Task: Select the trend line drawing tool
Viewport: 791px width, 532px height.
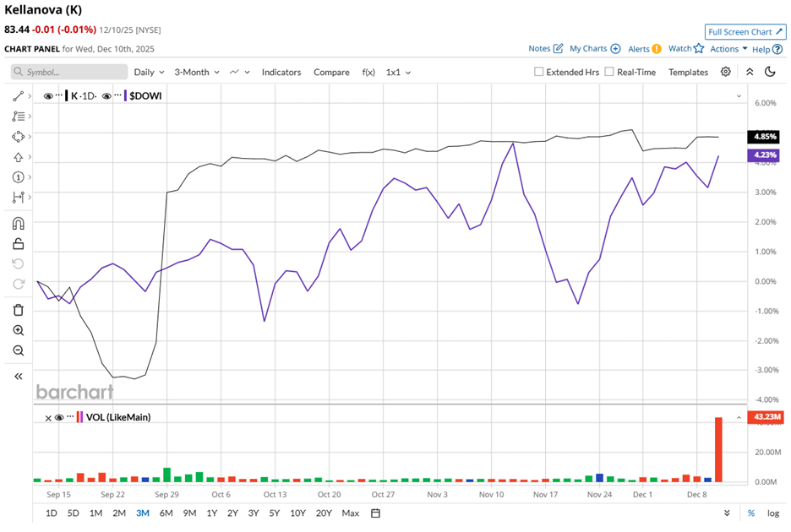Action: pos(18,95)
